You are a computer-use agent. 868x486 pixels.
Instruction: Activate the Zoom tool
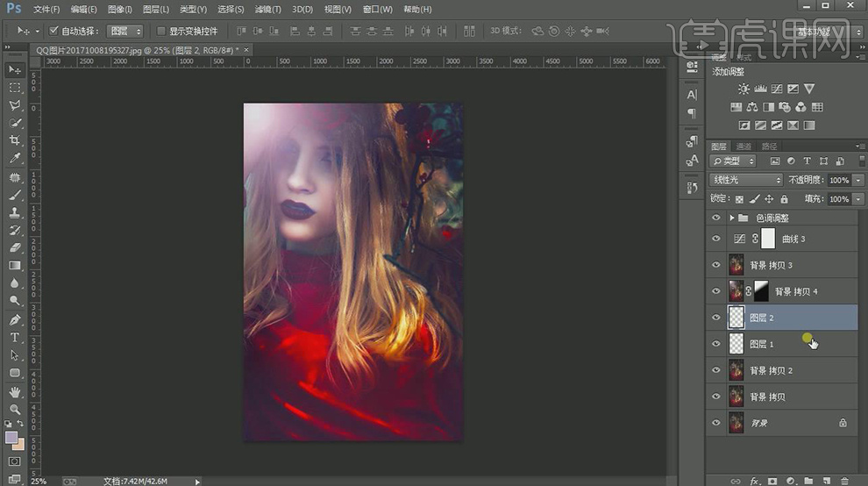15,410
